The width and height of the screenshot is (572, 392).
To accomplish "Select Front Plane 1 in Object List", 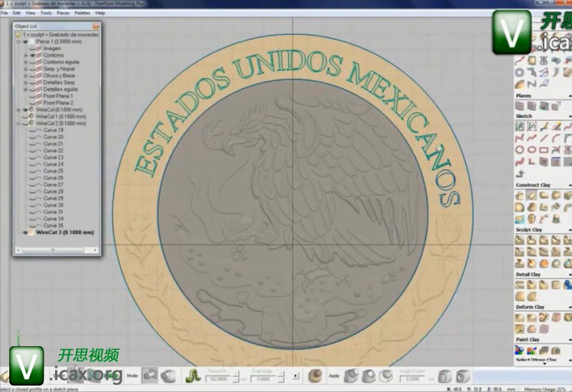I will point(58,97).
